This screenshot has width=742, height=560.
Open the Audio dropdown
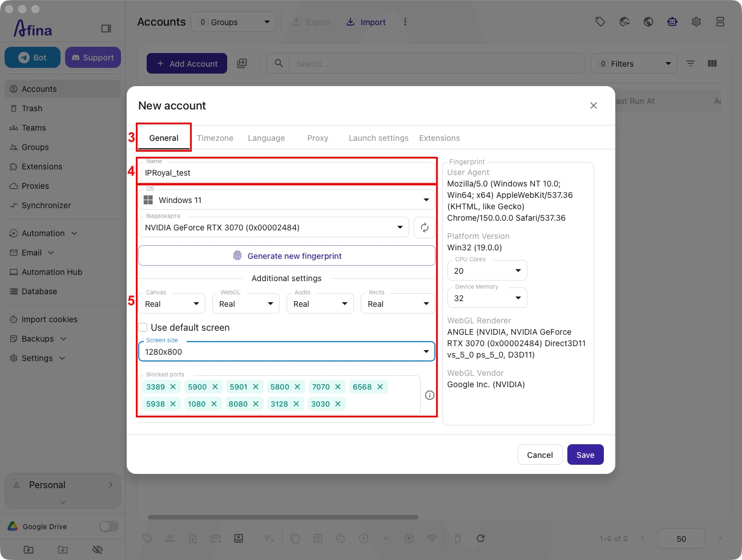tap(320, 303)
